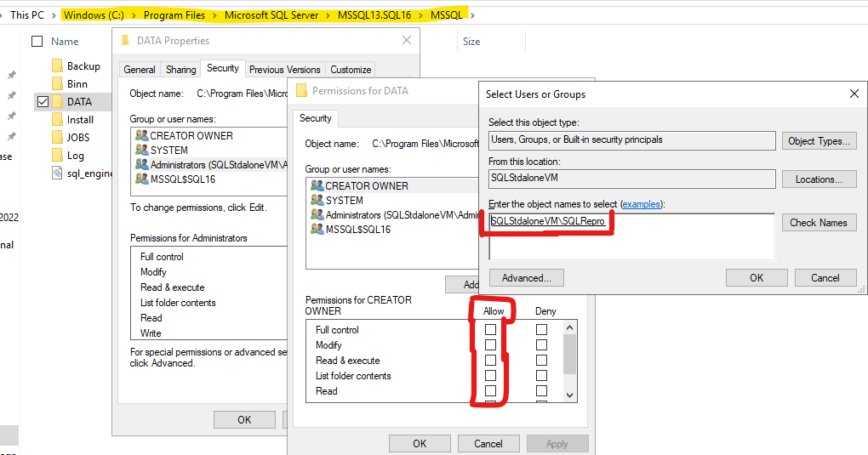Viewport: 868px width, 455px height.
Task: Click CREATOR OWNER icon in Permissions for DATA
Action: [x=317, y=185]
